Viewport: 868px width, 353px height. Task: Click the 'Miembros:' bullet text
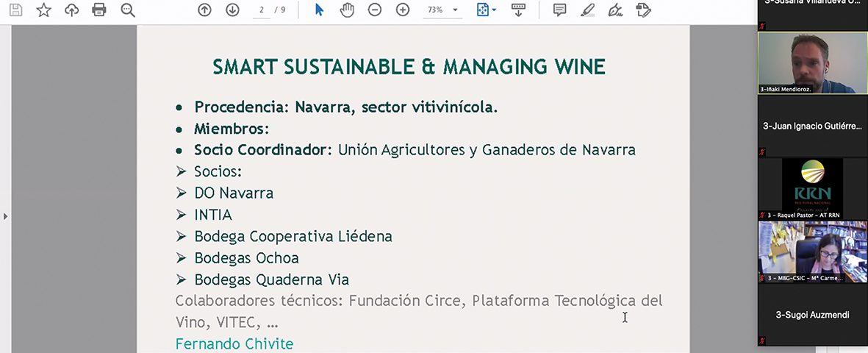click(232, 129)
